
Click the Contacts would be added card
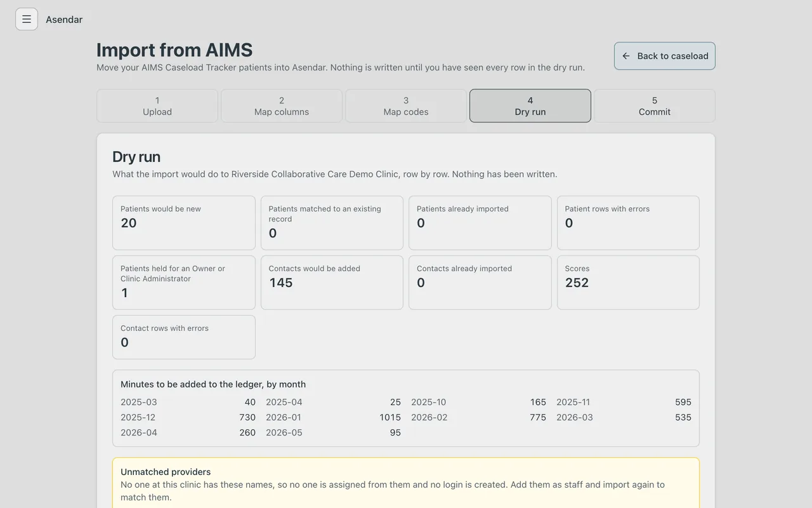click(332, 283)
